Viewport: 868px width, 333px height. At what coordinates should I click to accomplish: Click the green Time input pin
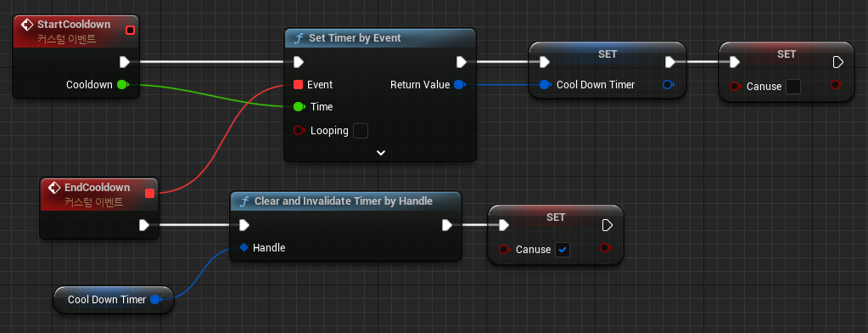tap(300, 106)
